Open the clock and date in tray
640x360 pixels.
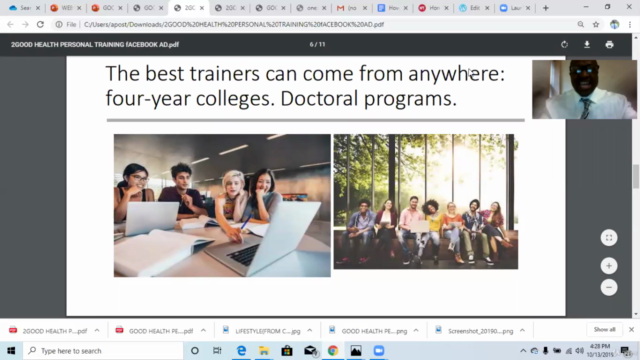600,351
